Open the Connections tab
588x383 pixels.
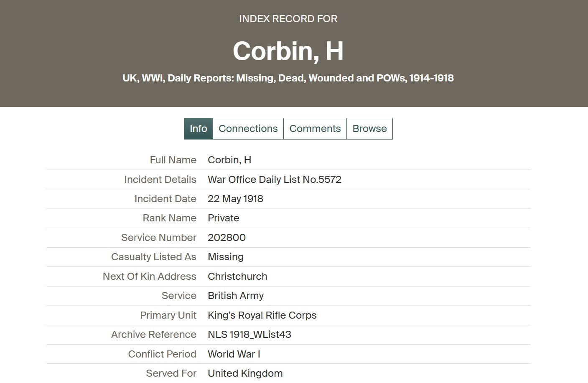point(248,129)
